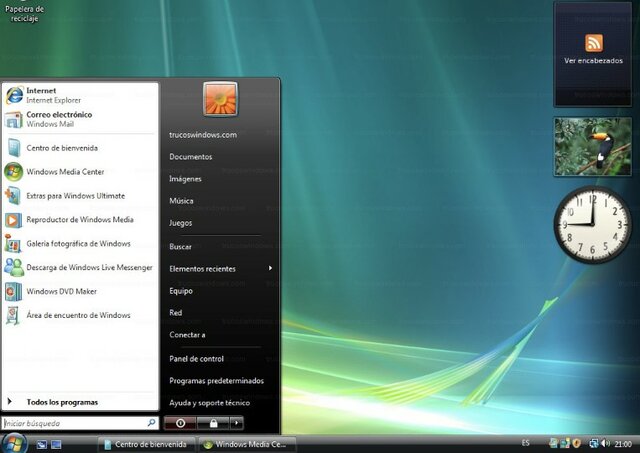Click the RSS feed icon in headlines gadget
The height and width of the screenshot is (453, 640).
594,43
